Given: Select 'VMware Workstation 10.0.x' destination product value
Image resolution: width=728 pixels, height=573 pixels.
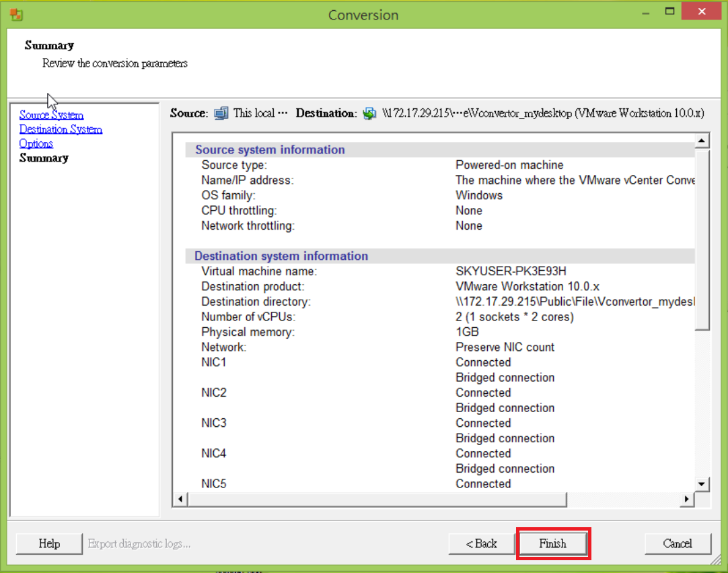Looking at the screenshot, I should (527, 287).
